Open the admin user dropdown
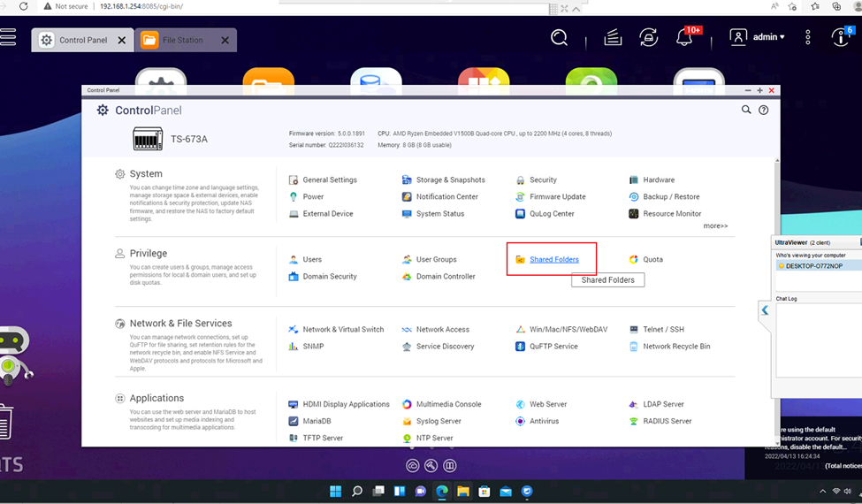Viewport: 862px width, 504px height. 757,37
